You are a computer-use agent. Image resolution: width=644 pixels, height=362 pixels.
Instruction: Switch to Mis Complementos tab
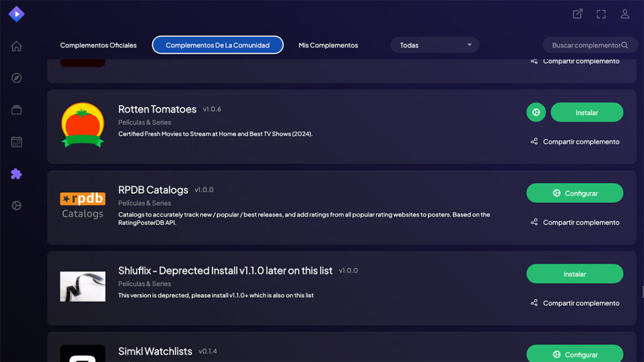(x=328, y=45)
